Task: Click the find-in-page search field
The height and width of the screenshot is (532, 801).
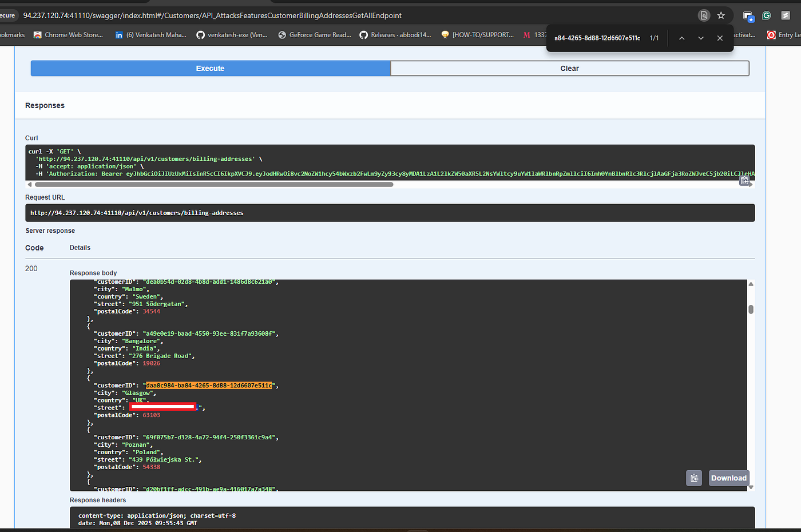Action: point(597,38)
